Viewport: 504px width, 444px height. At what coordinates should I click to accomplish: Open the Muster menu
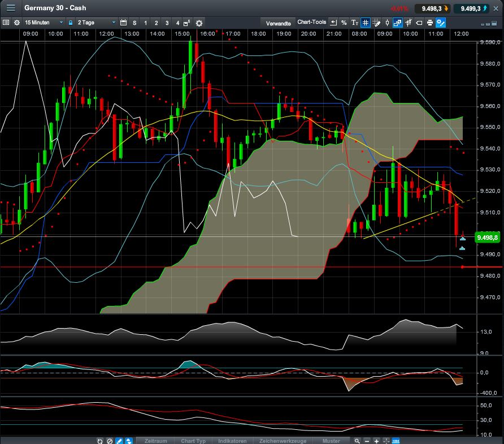click(331, 441)
